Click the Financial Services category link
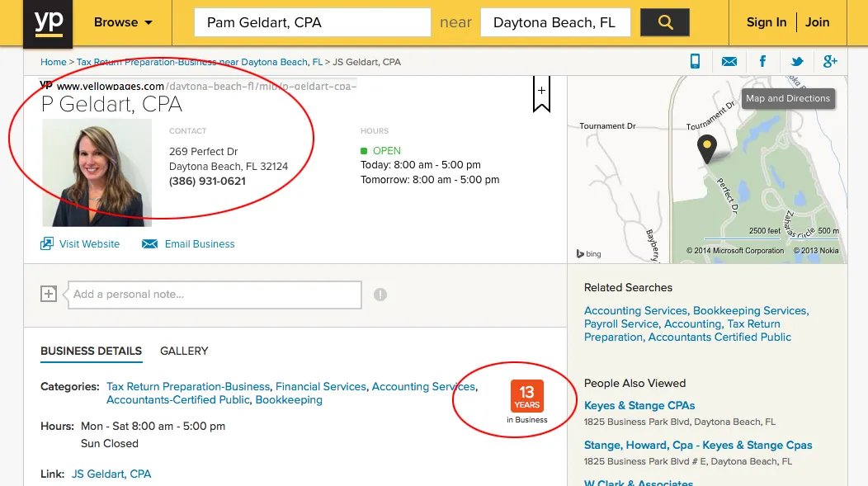The height and width of the screenshot is (486, 868). (x=321, y=386)
